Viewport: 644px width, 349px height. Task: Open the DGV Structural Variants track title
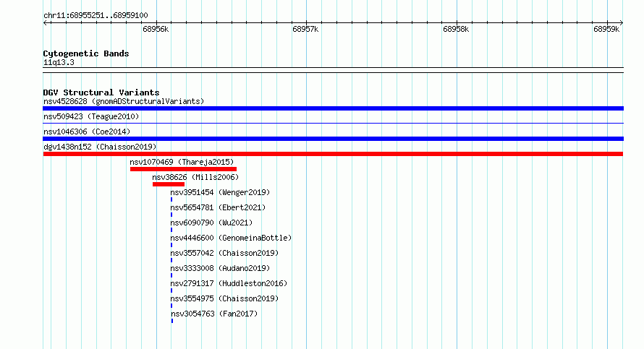coord(101,92)
